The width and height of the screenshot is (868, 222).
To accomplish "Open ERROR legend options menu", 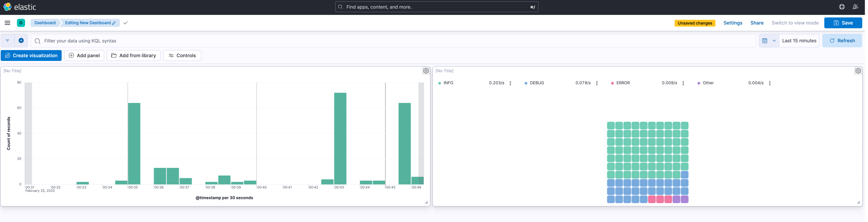I will click(x=683, y=83).
